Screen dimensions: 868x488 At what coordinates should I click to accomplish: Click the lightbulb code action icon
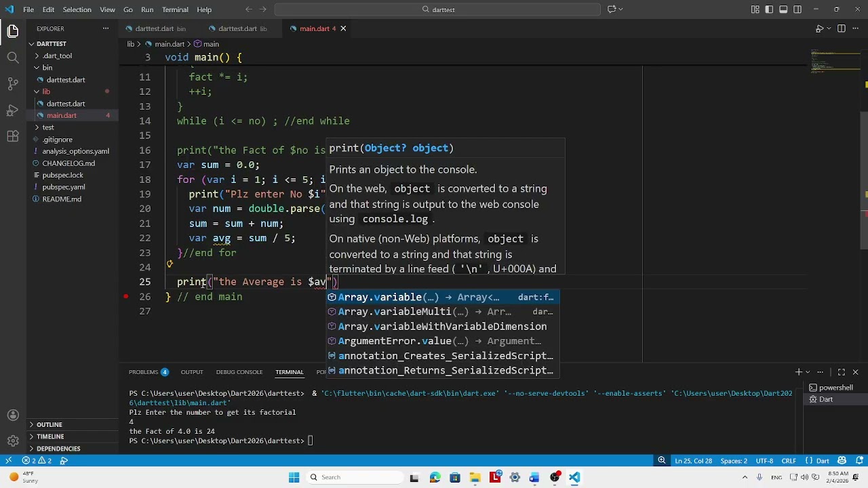(170, 264)
